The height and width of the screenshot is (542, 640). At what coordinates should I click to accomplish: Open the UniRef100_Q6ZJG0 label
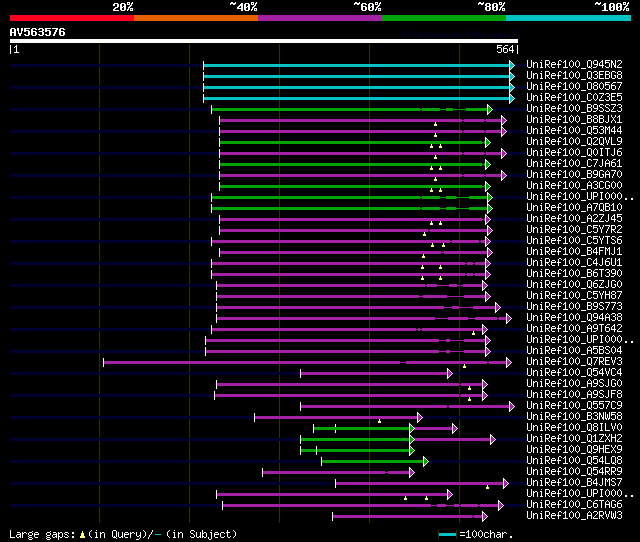tap(574, 285)
